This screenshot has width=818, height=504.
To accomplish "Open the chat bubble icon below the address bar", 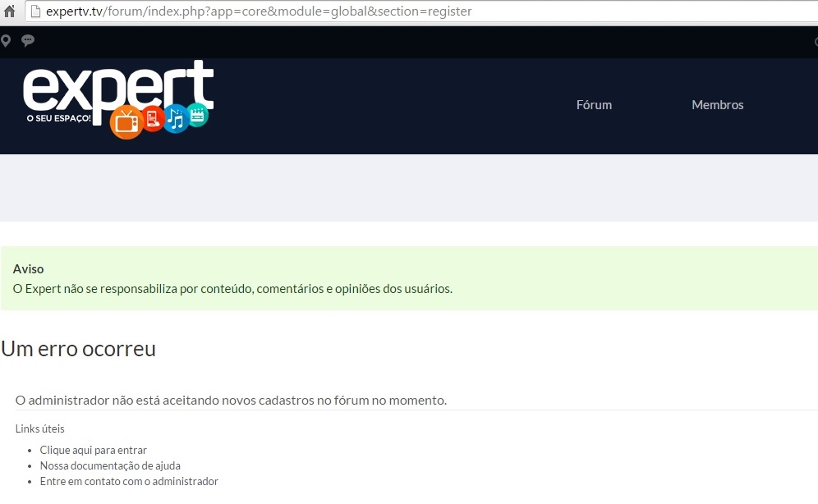I will (28, 40).
